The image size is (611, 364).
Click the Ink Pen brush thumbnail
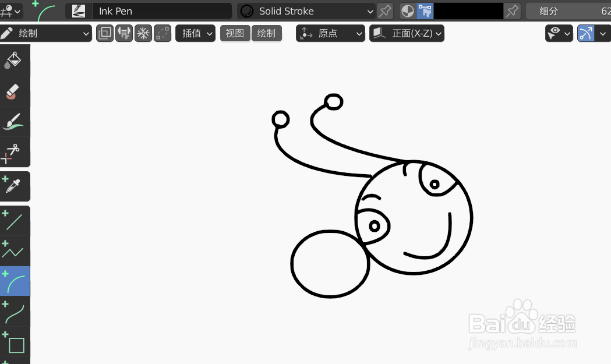(79, 11)
